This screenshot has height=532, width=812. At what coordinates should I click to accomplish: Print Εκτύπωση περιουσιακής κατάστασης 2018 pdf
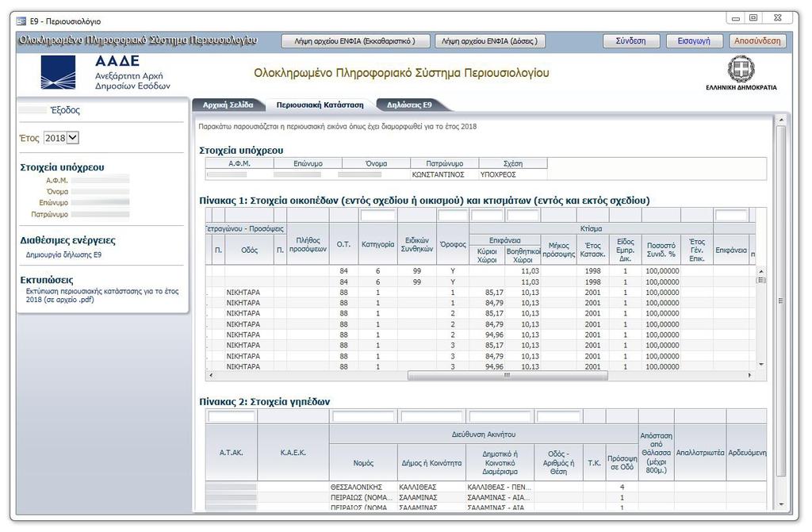102,295
